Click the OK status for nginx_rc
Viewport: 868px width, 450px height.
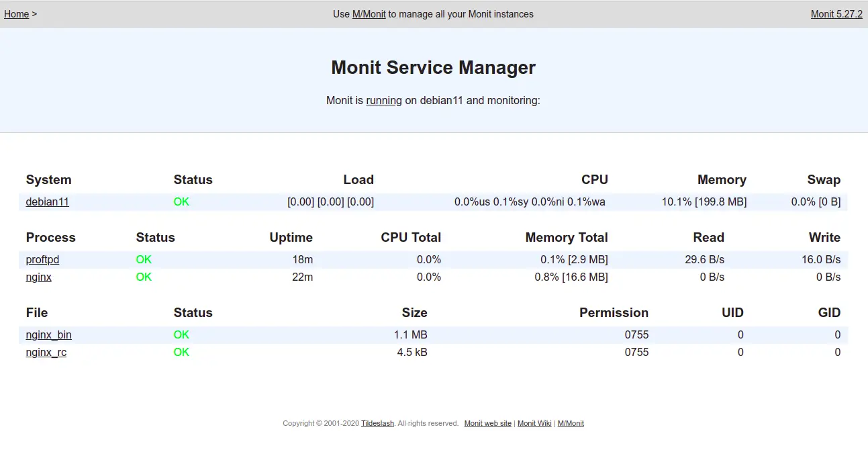181,352
